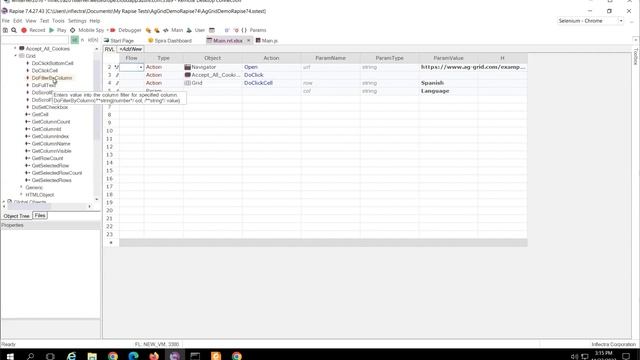Select DoClickCell in the object tree
This screenshot has width=640, height=360.
(x=44, y=71)
